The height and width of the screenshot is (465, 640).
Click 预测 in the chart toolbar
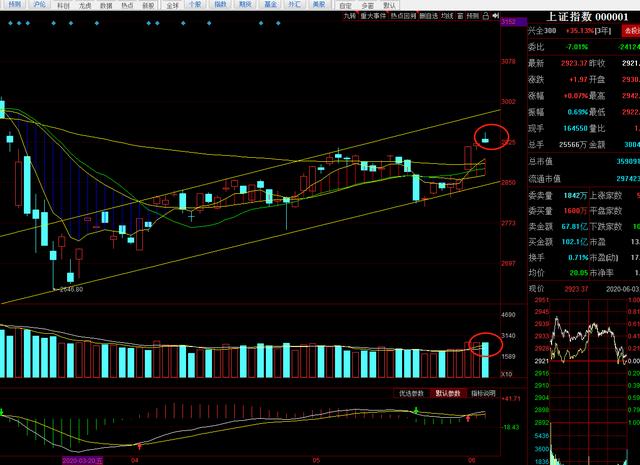pyautogui.click(x=472, y=16)
